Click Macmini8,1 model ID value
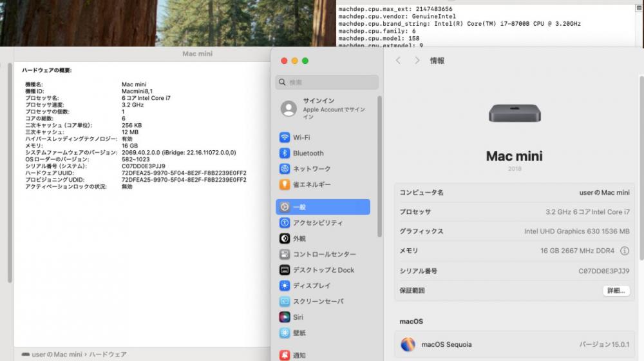The height and width of the screenshot is (361, 644). point(137,92)
